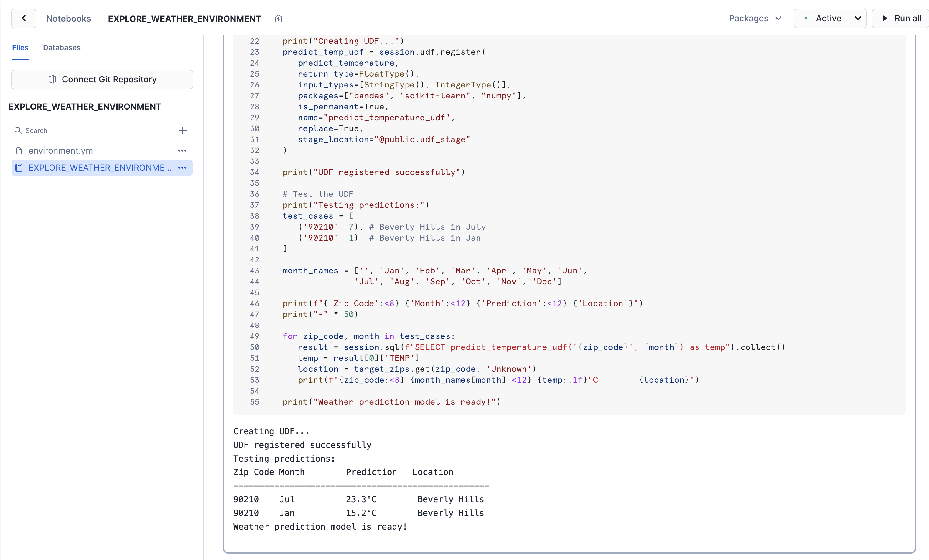This screenshot has width=929, height=560.
Task: Click the environment.yml file icon
Action: [x=19, y=151]
